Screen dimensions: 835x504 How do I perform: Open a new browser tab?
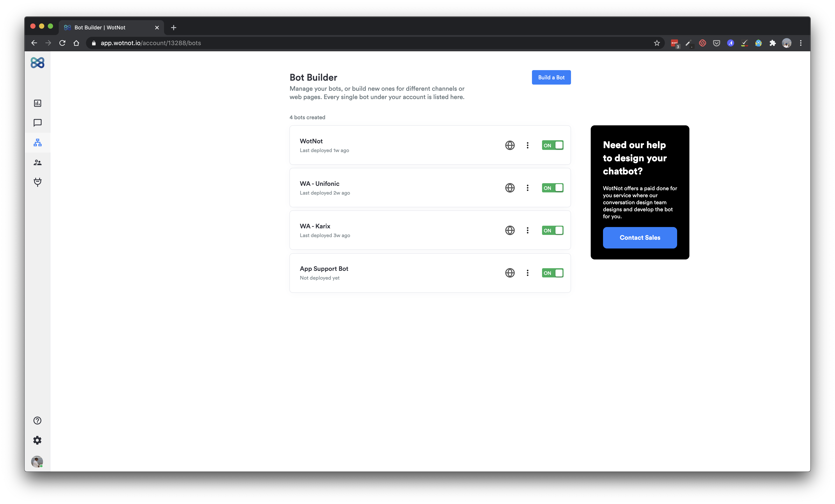pyautogui.click(x=173, y=27)
